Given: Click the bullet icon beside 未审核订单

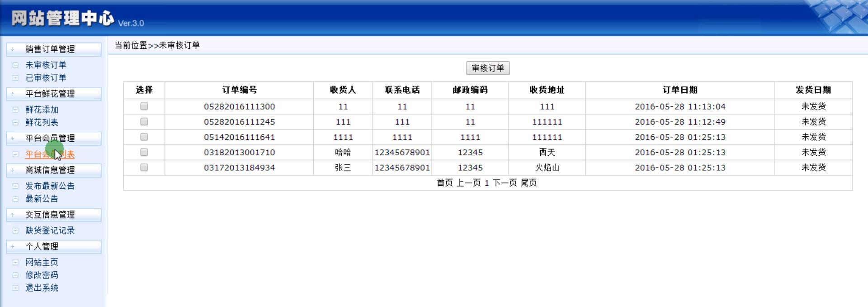Looking at the screenshot, I should coord(15,65).
